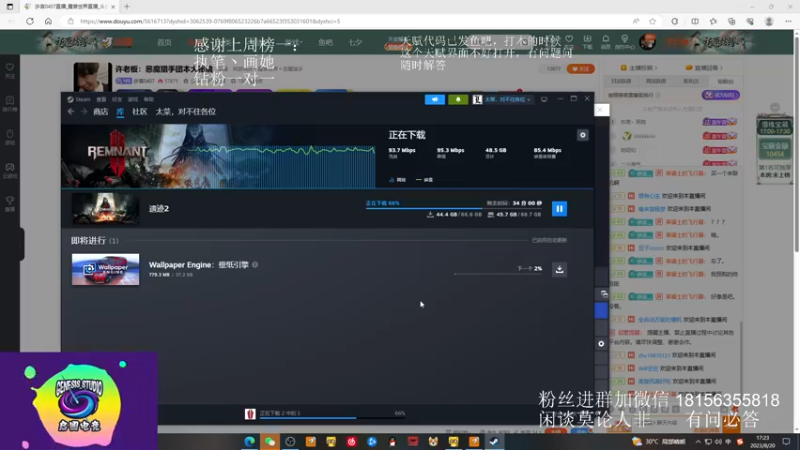The height and width of the screenshot is (450, 800).
Task: Click the Douyu header download icon
Action: pyautogui.click(x=587, y=42)
